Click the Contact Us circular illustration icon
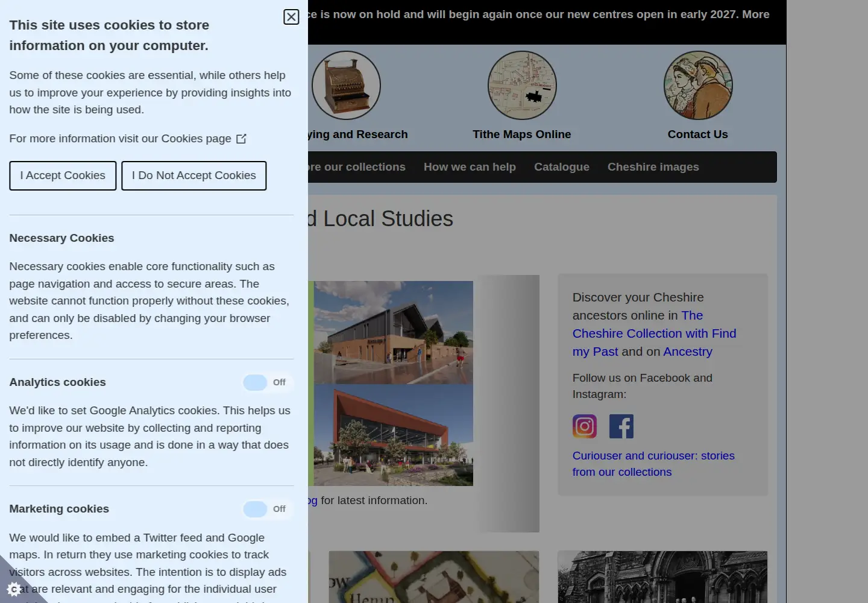 pos(698,85)
